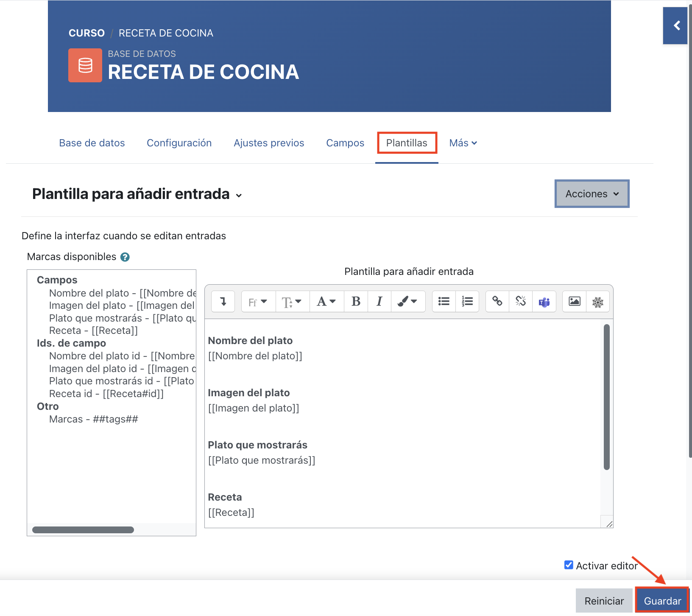Click the editor vertical scrollbar

pos(606,397)
